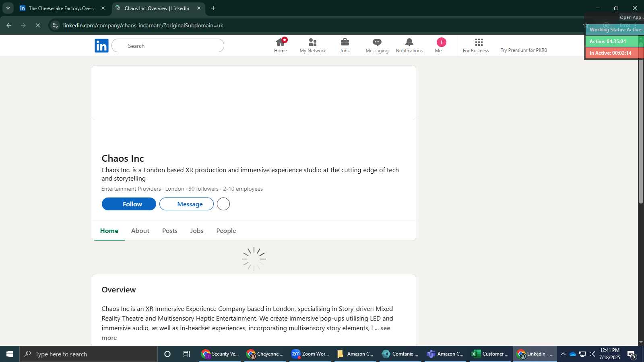
Task: Show hidden system tray icons
Action: tap(563, 354)
